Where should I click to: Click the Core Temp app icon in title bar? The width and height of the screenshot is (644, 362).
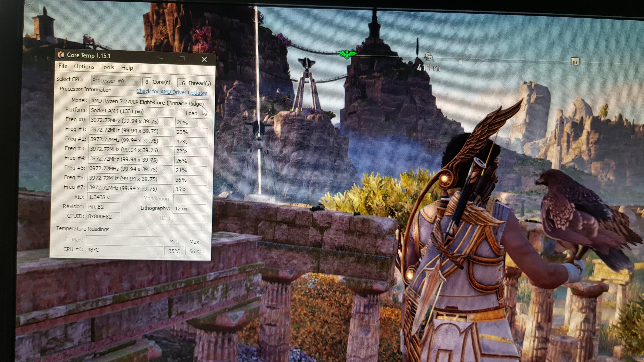click(x=61, y=55)
